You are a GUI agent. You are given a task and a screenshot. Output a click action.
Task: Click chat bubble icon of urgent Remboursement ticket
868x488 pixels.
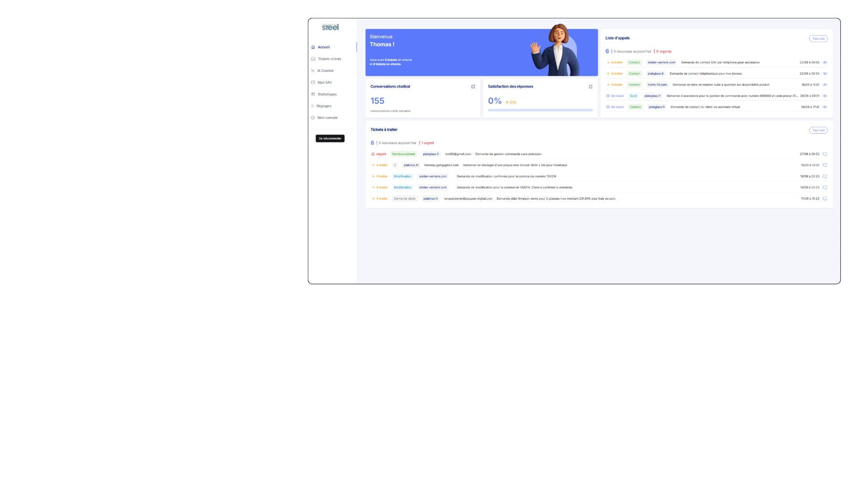[825, 154]
